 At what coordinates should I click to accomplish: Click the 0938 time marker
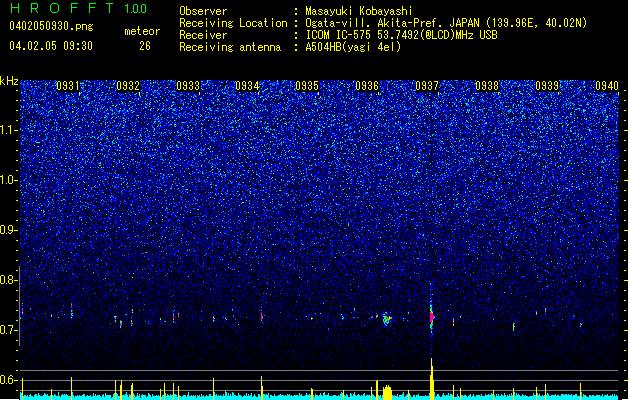click(x=487, y=86)
